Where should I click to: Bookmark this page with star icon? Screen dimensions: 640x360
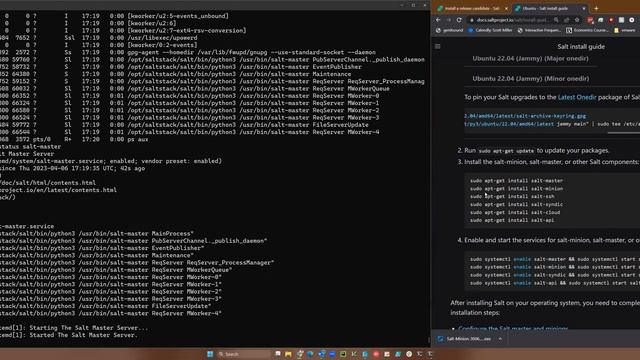(x=577, y=20)
